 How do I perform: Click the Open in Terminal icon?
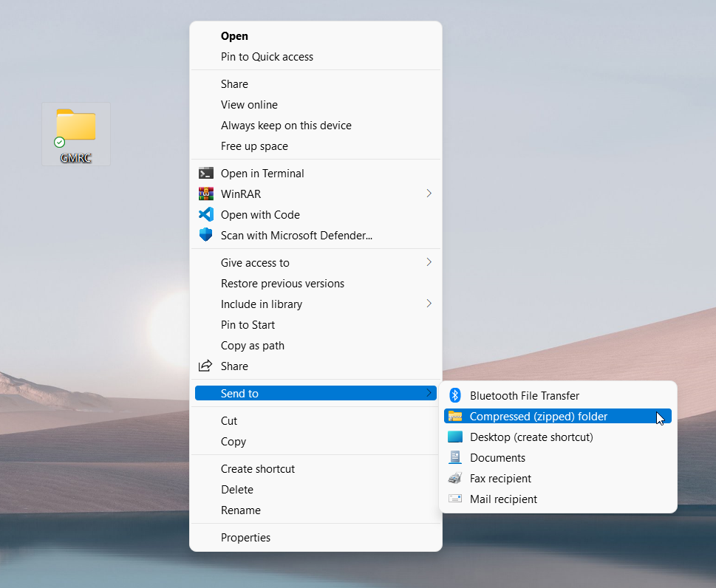(206, 173)
